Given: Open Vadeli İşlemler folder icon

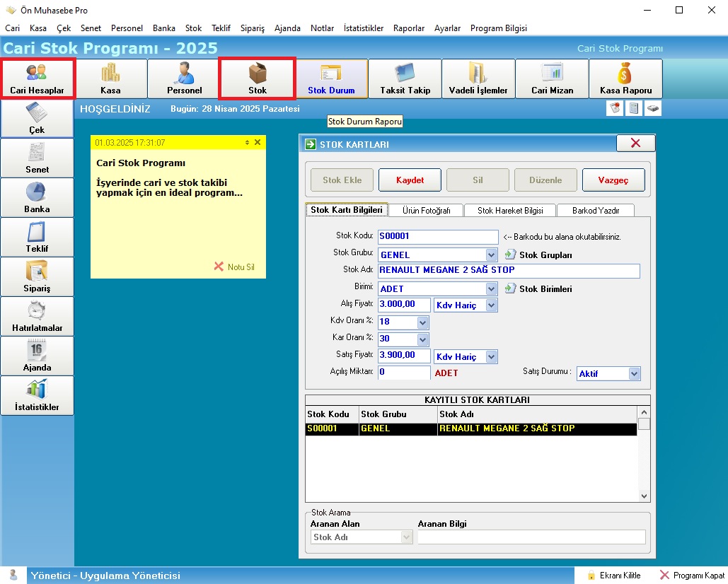Looking at the screenshot, I should pos(478,78).
